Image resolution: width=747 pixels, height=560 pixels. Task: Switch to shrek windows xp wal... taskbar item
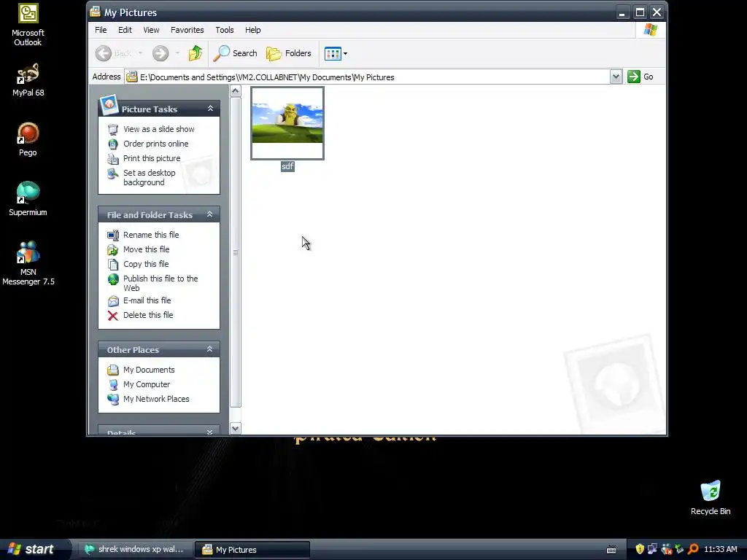click(134, 550)
